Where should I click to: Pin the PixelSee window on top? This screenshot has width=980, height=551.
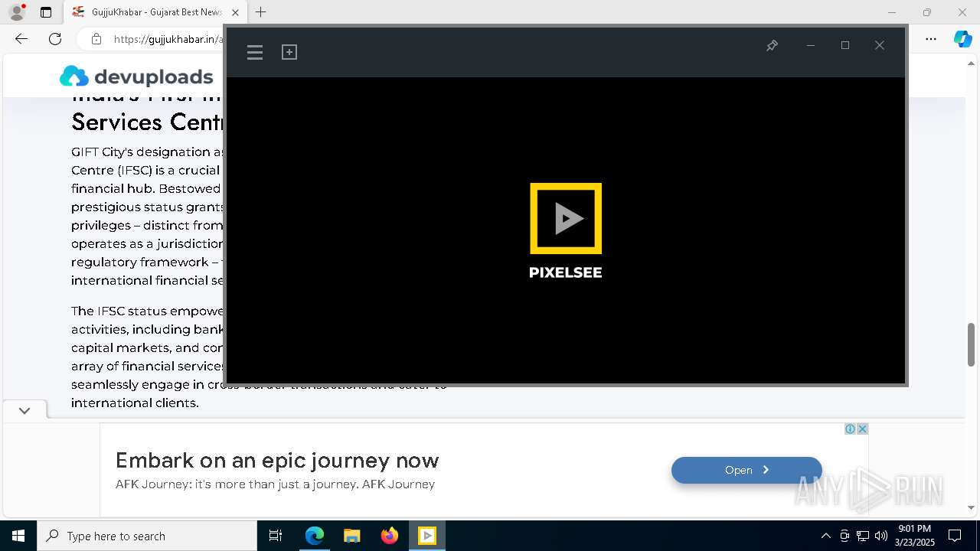coord(772,46)
